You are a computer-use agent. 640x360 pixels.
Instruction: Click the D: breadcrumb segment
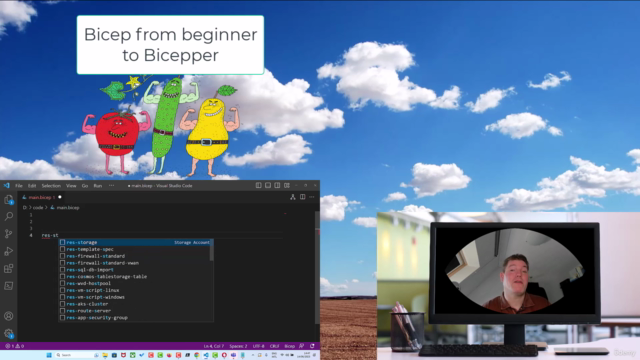point(25,207)
